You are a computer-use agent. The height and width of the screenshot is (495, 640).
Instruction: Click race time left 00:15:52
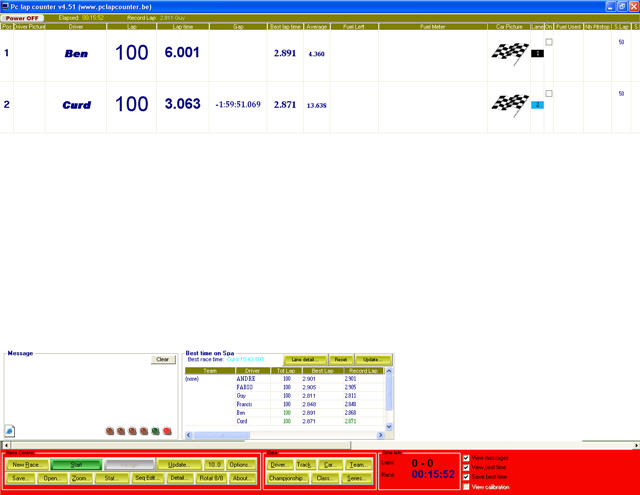coord(433,474)
